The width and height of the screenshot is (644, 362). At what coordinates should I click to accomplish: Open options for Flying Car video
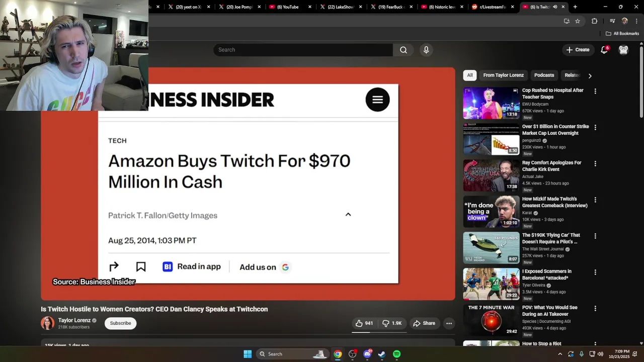[595, 236]
